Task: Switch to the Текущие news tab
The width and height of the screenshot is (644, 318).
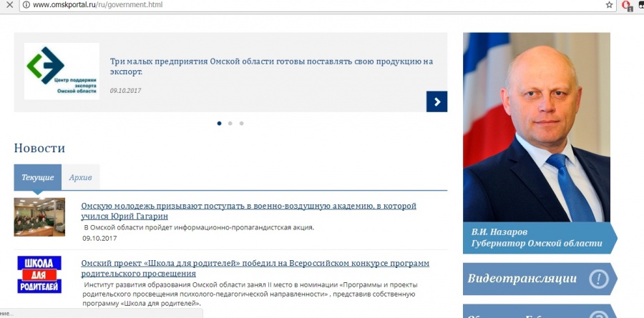Action: [x=38, y=177]
